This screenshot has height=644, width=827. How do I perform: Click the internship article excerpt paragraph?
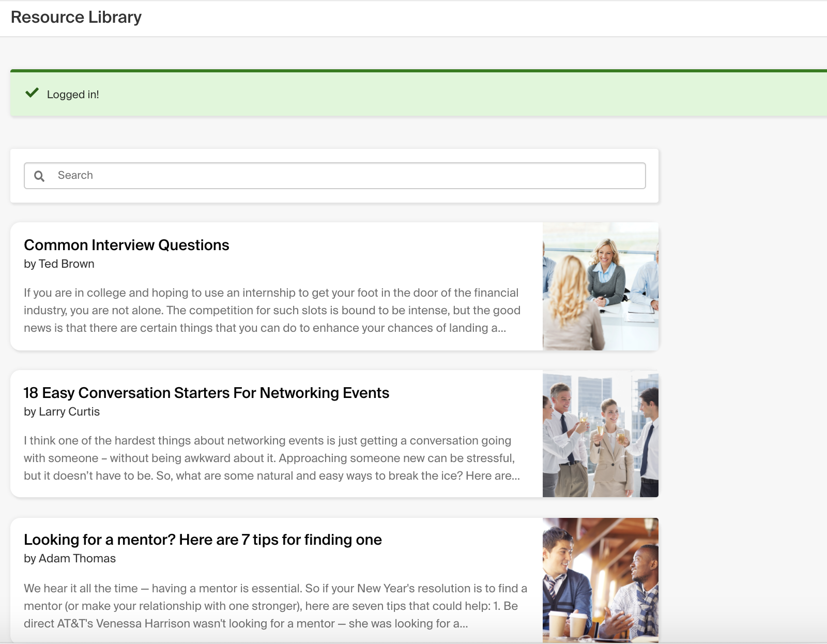272,310
